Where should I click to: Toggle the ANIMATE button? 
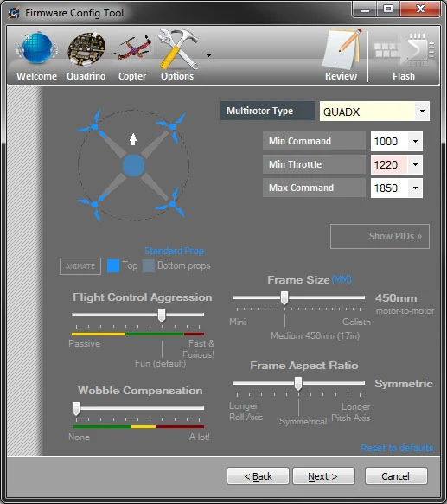click(x=80, y=266)
